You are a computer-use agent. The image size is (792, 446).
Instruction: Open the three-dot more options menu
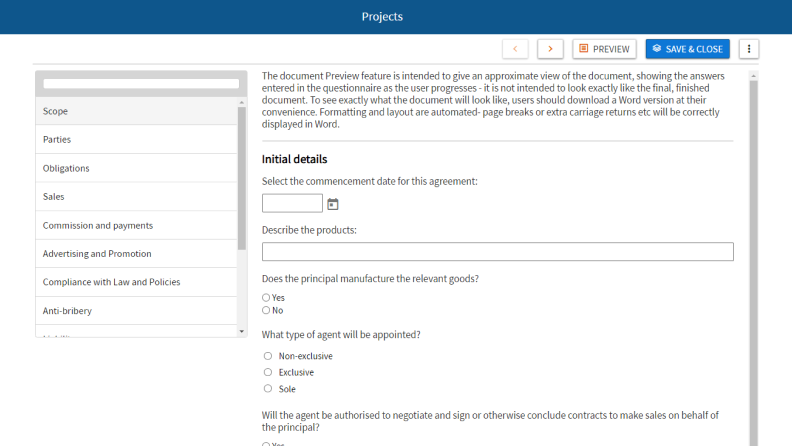click(749, 49)
